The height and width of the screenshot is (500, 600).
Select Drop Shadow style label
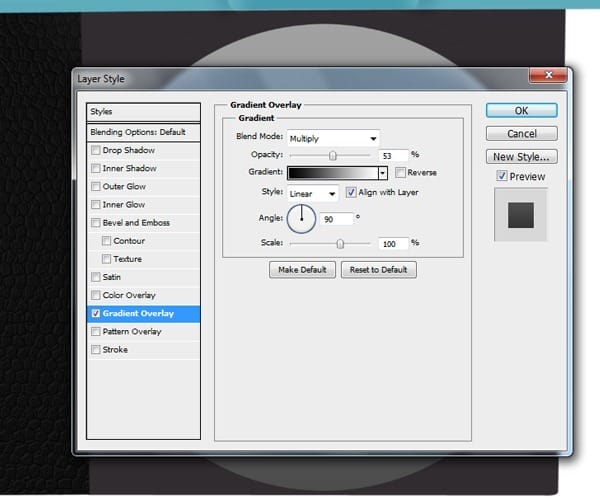tap(129, 150)
